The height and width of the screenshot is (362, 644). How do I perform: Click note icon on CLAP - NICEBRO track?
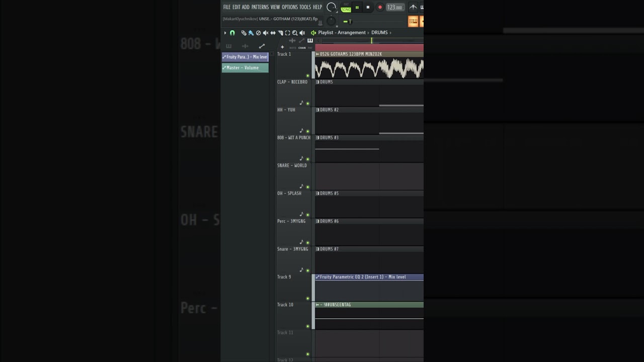301,103
